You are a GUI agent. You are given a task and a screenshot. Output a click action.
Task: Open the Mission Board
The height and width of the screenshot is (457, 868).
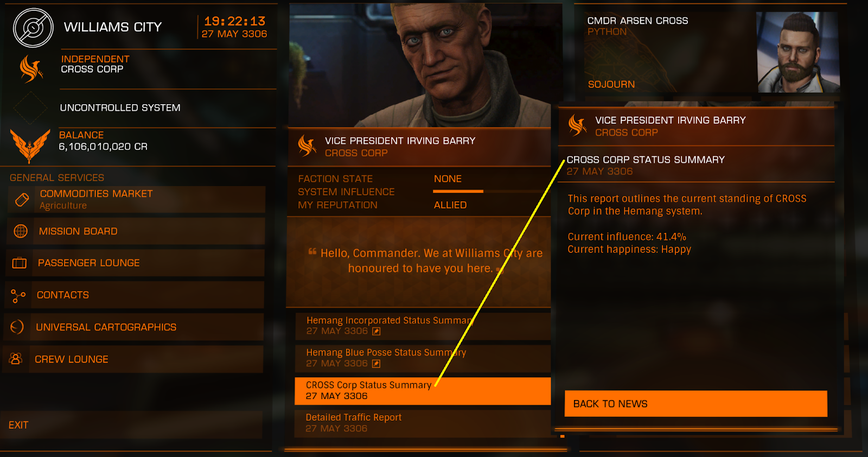click(x=136, y=231)
